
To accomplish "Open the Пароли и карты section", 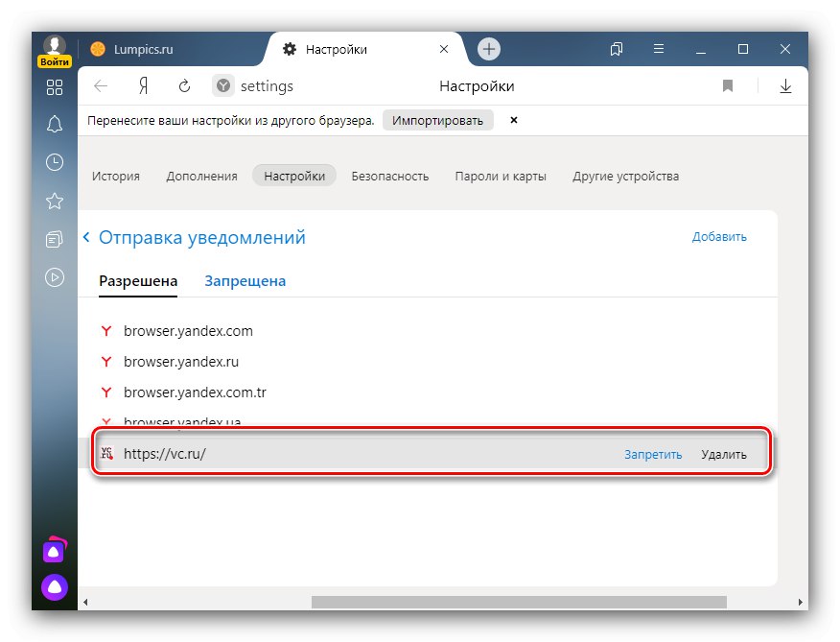I will pos(501,176).
